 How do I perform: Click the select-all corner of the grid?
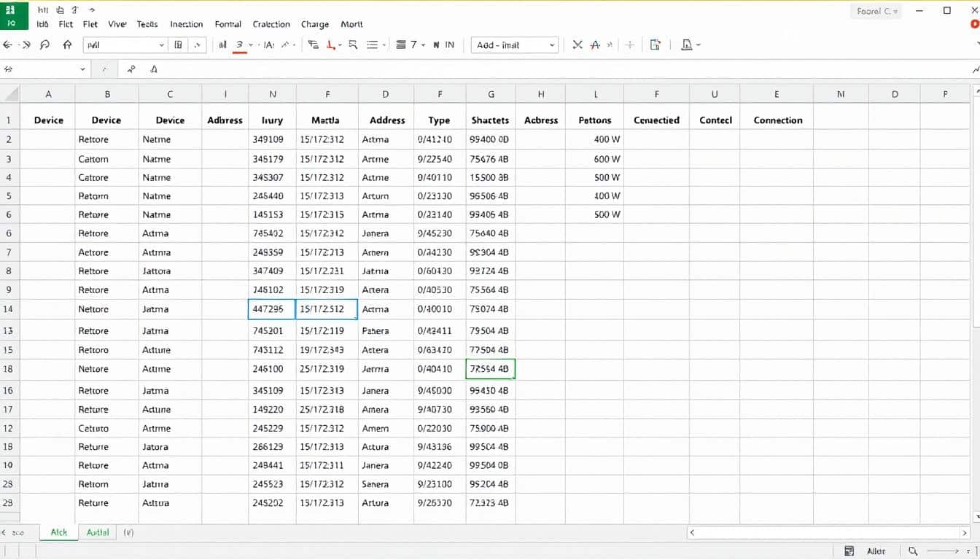9,94
